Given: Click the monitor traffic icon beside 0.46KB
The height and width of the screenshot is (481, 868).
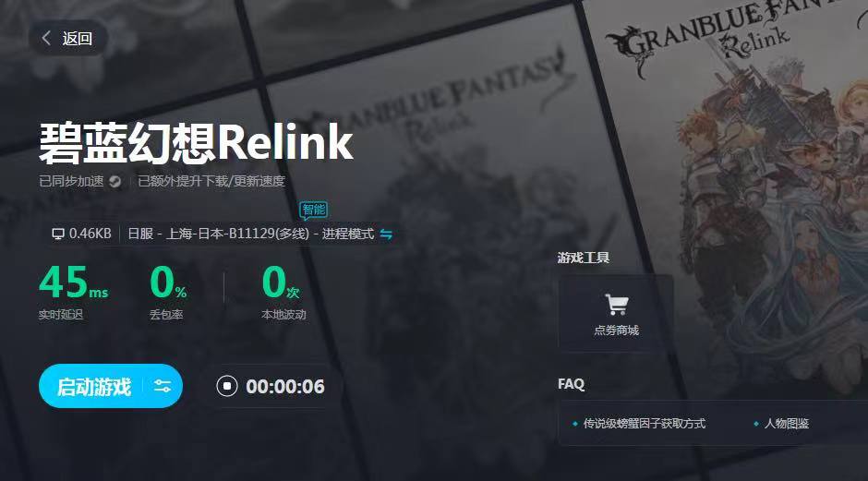Looking at the screenshot, I should click(58, 234).
